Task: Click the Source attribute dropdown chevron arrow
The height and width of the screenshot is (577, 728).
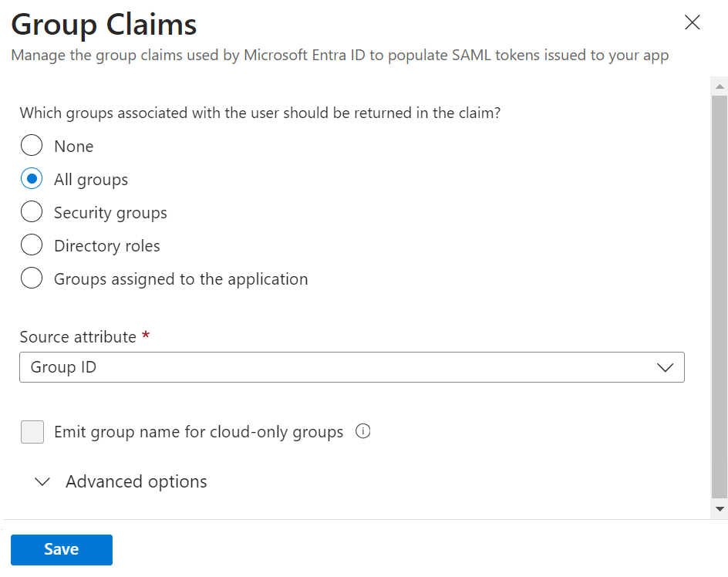Action: [666, 368]
